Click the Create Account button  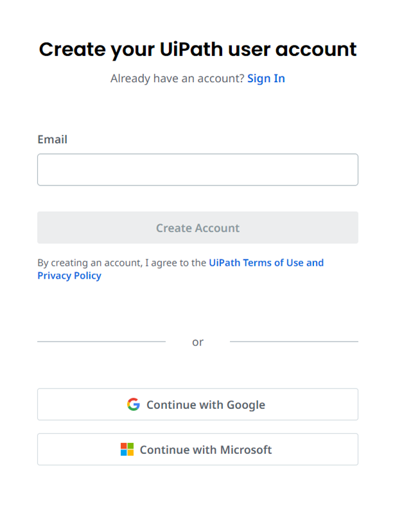(198, 227)
